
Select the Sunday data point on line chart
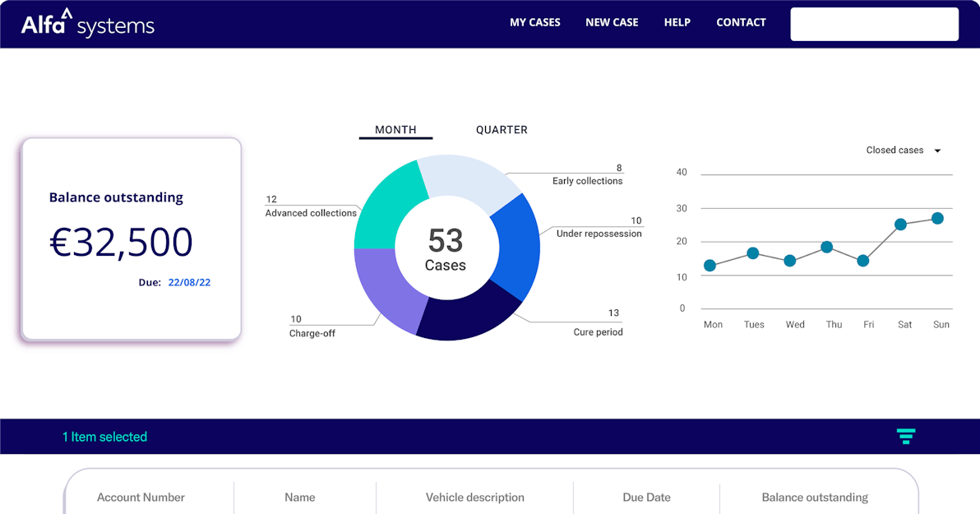(937, 218)
